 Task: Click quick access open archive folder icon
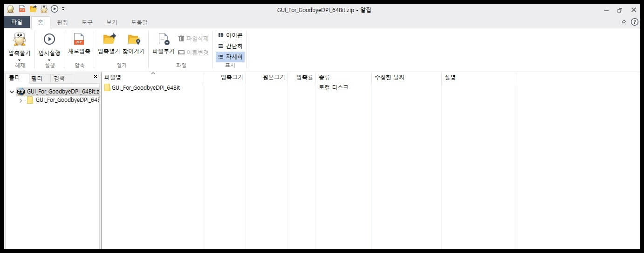pos(33,8)
